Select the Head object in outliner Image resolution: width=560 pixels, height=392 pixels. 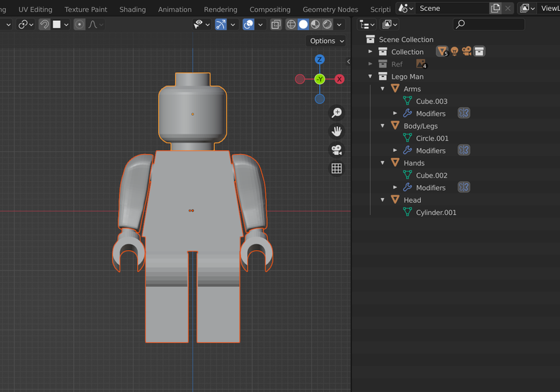[412, 200]
